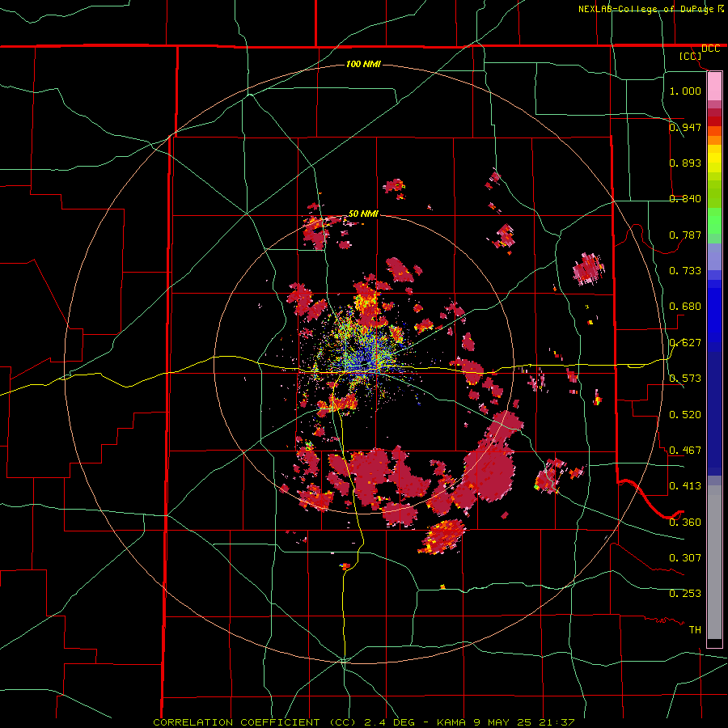Select the 0.307 scale value

[x=685, y=558]
